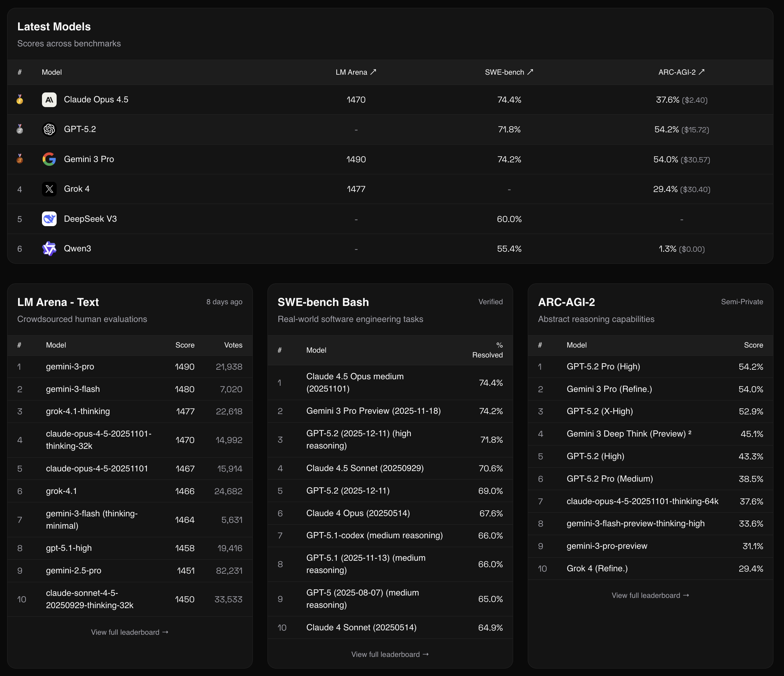Click the DeepSeek whale logo icon

tap(49, 219)
